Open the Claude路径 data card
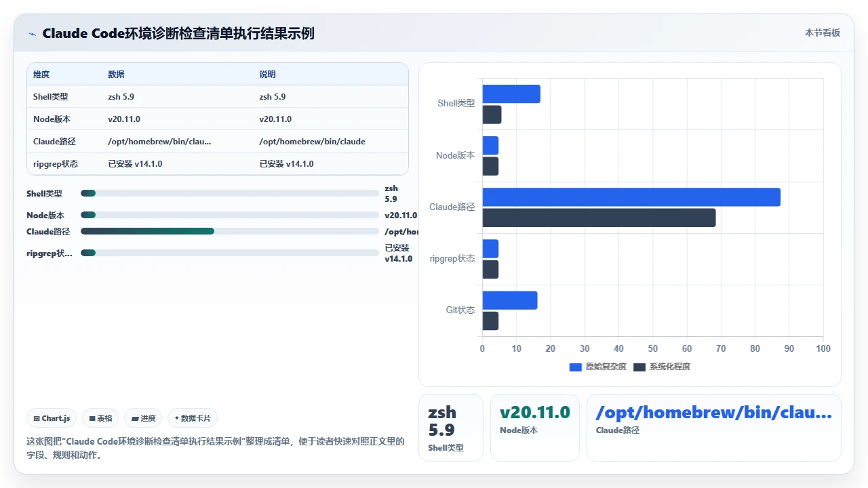This screenshot has width=868, height=488. [x=714, y=428]
